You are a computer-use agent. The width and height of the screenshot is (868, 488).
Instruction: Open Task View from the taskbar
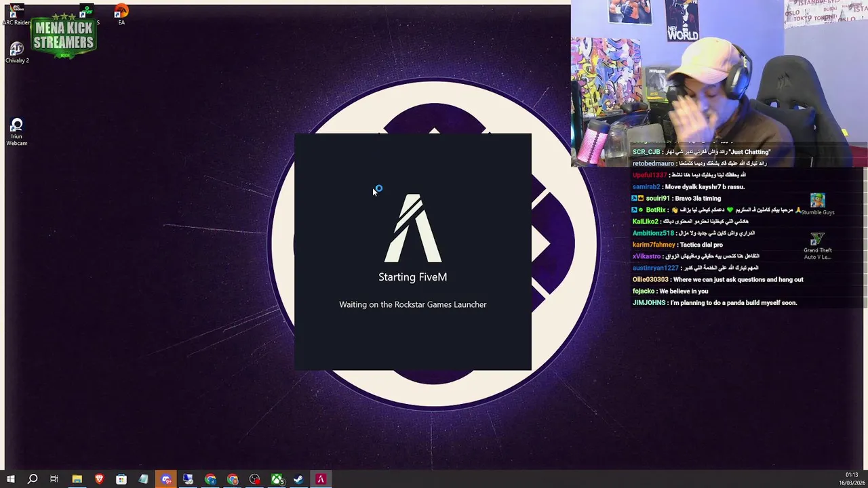coord(54,479)
